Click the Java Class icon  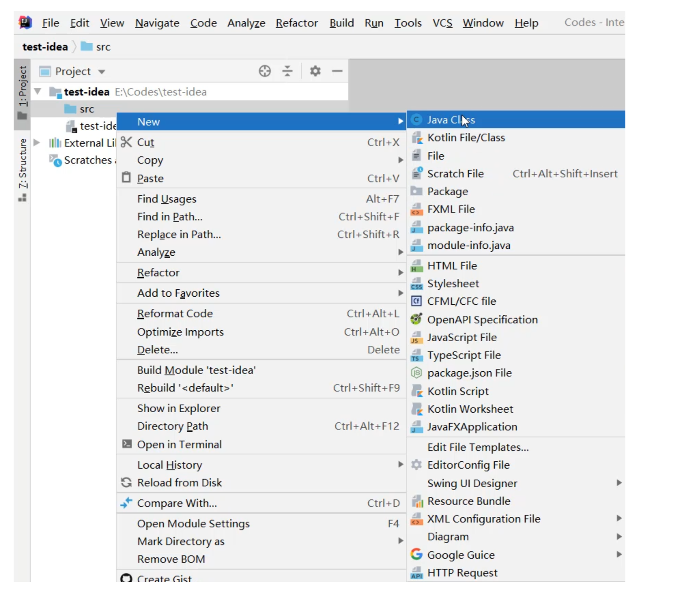point(416,120)
